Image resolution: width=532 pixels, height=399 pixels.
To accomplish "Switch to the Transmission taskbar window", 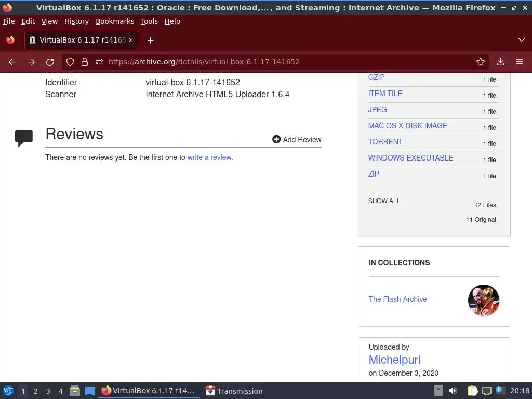I will [234, 391].
